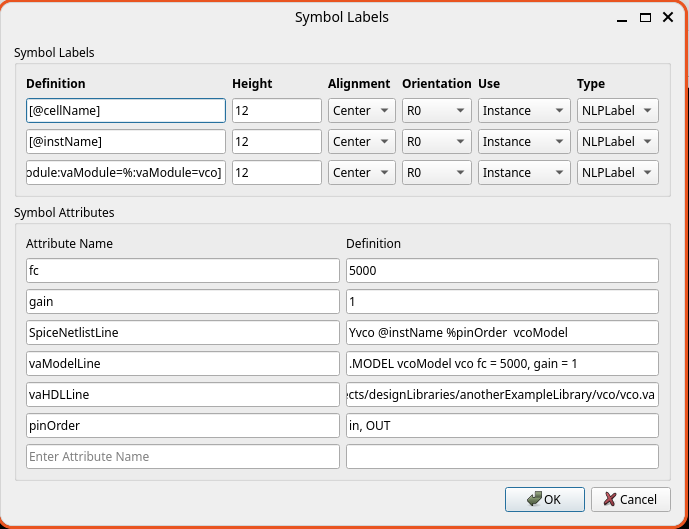
Task: Expand Use dropdown in the first label row
Action: point(523,111)
